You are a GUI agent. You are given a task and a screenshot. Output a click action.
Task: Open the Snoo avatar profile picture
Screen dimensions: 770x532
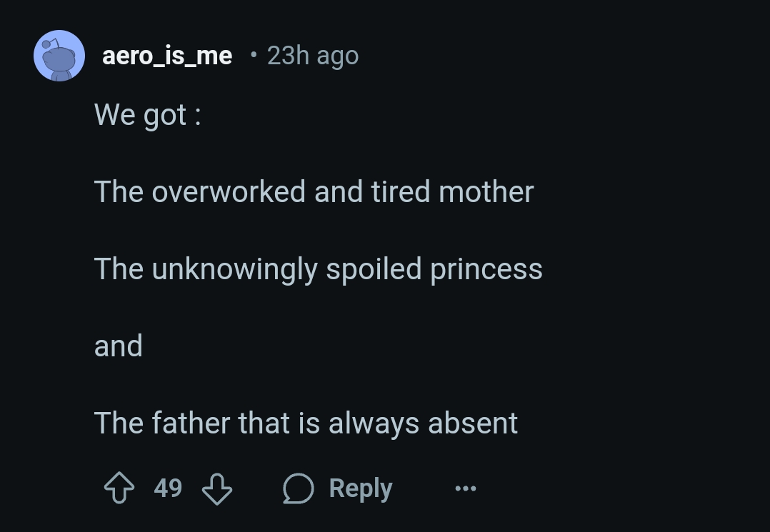(59, 56)
